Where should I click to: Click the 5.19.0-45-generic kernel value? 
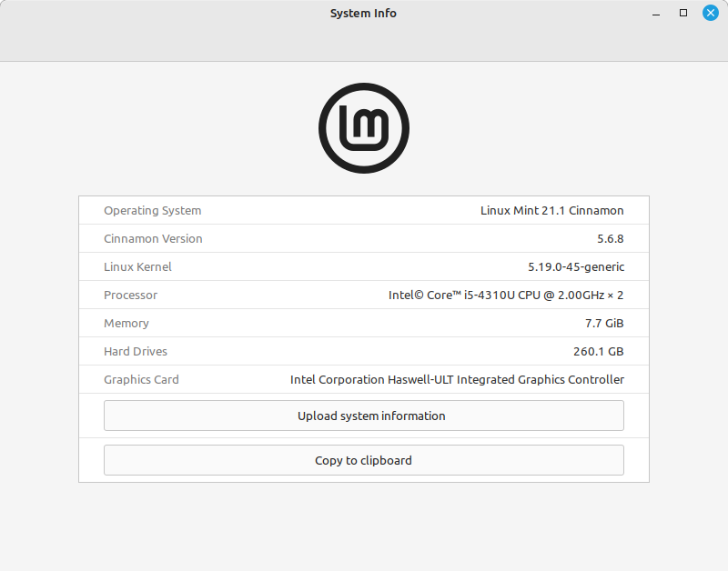coord(576,267)
